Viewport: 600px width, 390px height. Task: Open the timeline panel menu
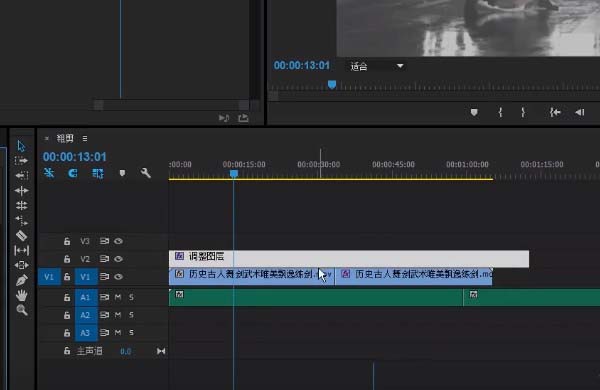click(x=85, y=139)
